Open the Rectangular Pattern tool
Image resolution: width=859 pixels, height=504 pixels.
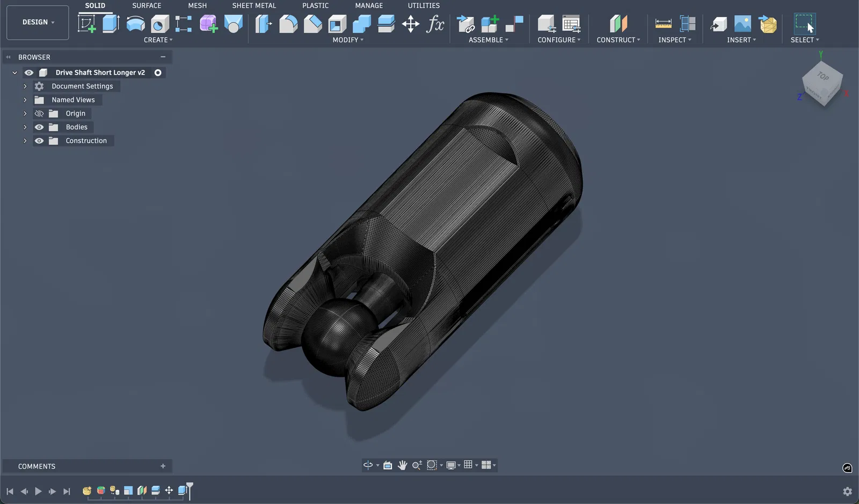(x=184, y=24)
